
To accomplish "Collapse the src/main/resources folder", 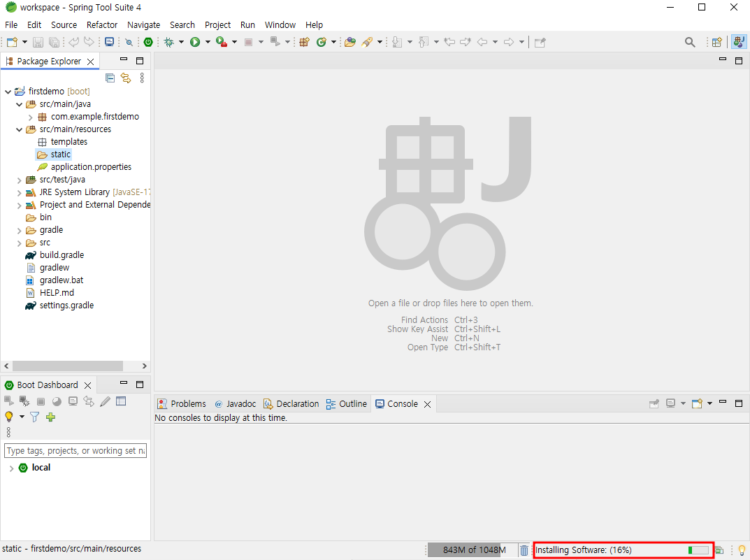I will click(x=19, y=129).
